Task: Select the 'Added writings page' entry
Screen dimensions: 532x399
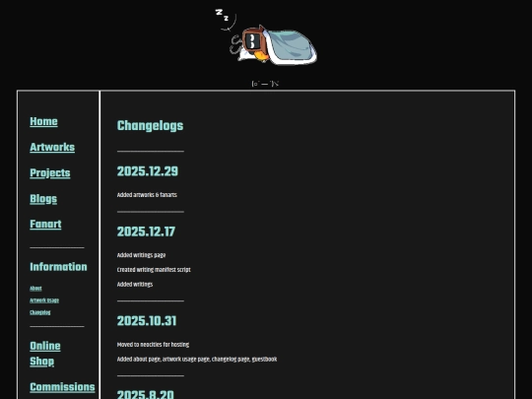Action: [141, 255]
